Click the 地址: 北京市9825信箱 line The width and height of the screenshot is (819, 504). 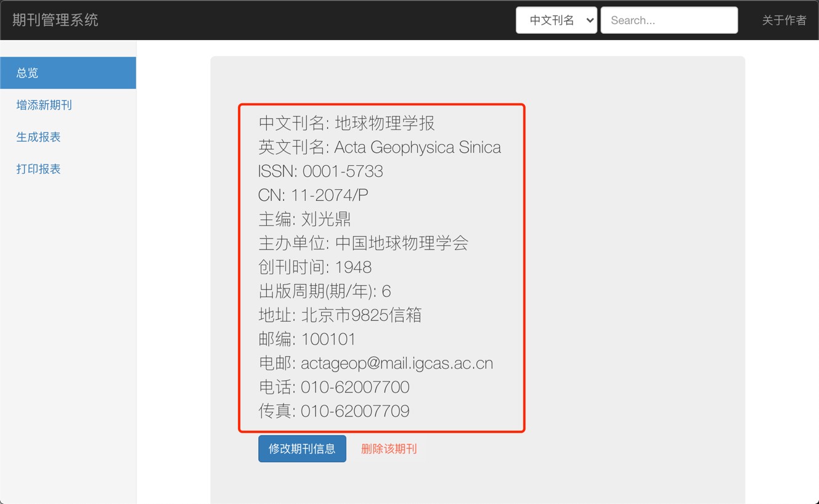(x=340, y=315)
